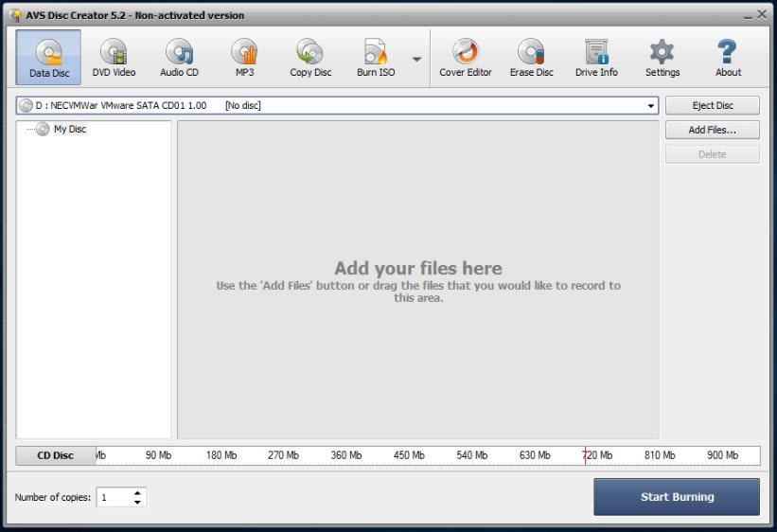The height and width of the screenshot is (532, 777).
Task: Open the About question mark
Action: click(728, 57)
